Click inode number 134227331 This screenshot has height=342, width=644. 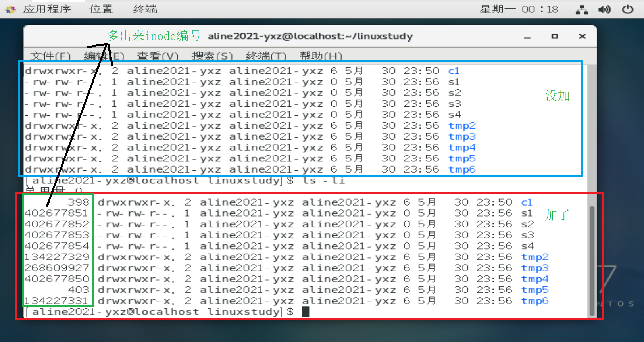point(57,301)
